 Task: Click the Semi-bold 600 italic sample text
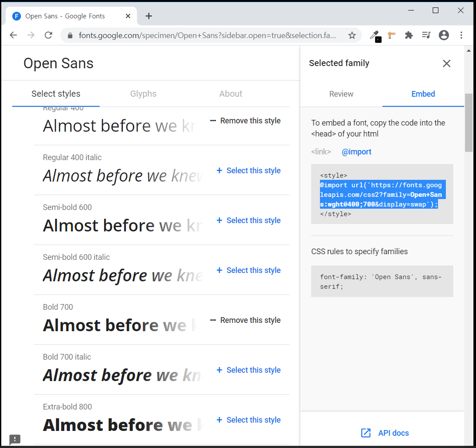point(123,275)
